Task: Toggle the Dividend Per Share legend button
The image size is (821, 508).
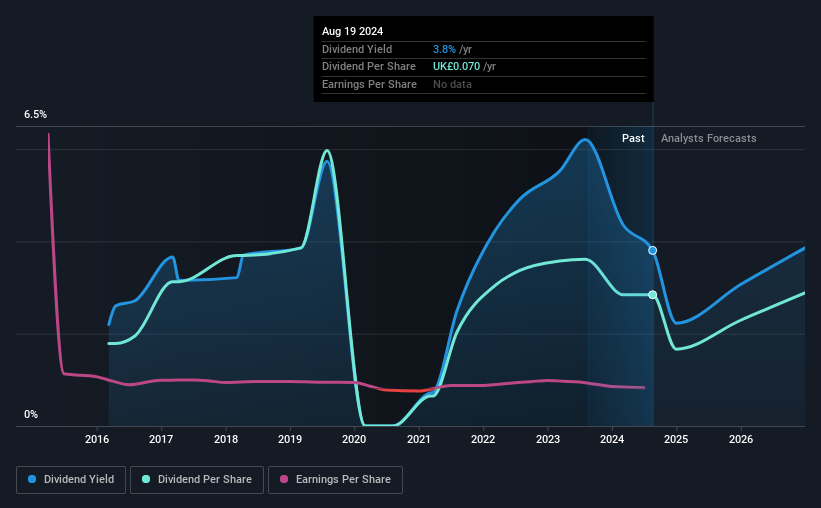Action: click(197, 480)
